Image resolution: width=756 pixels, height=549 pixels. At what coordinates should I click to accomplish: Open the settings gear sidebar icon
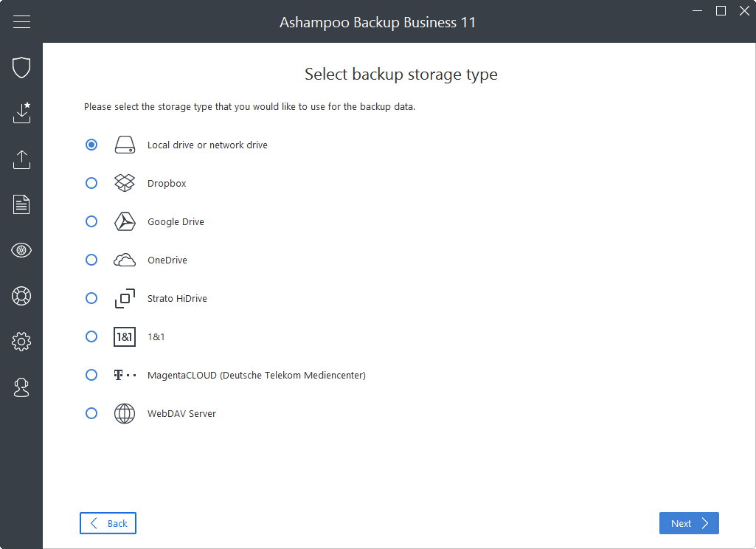(21, 342)
